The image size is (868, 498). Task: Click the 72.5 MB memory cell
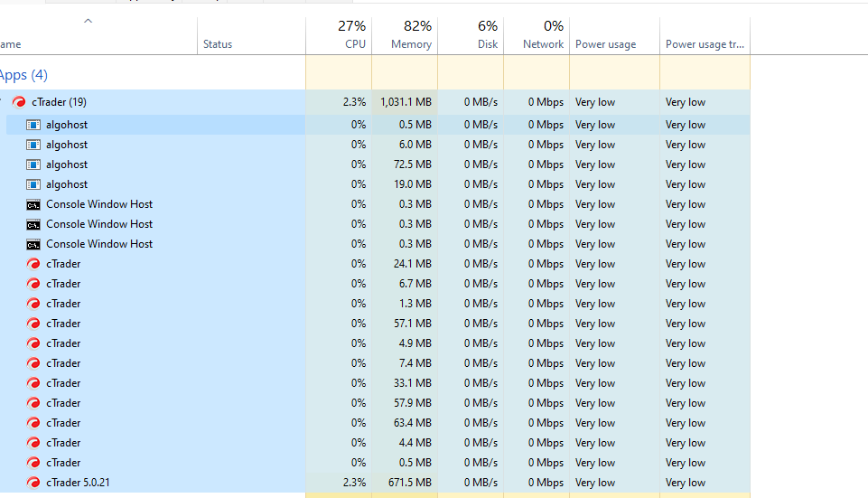405,164
